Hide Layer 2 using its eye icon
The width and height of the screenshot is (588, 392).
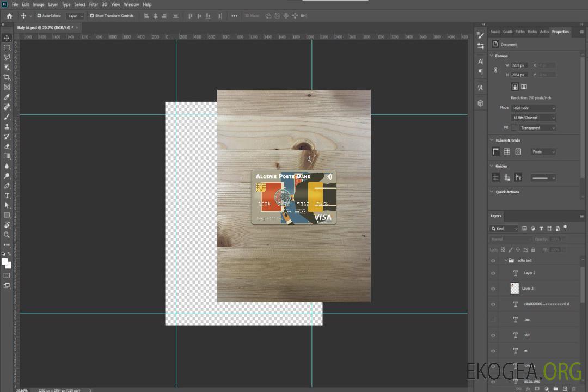(493, 273)
